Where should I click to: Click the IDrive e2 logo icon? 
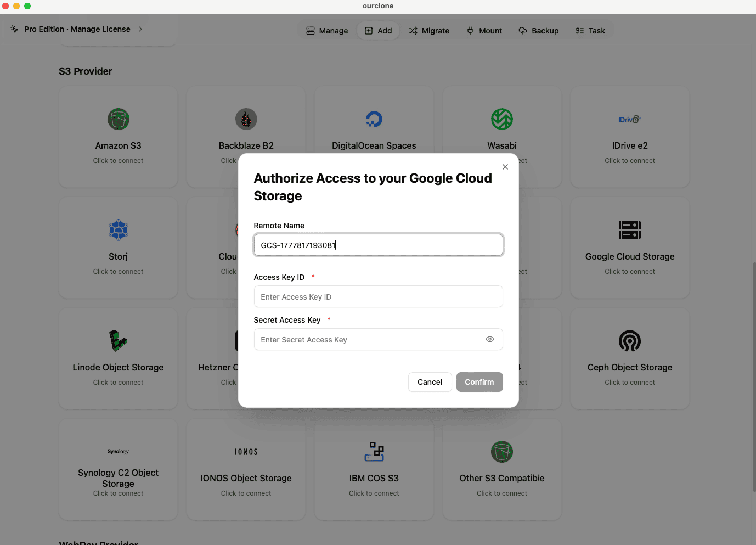[x=630, y=119]
